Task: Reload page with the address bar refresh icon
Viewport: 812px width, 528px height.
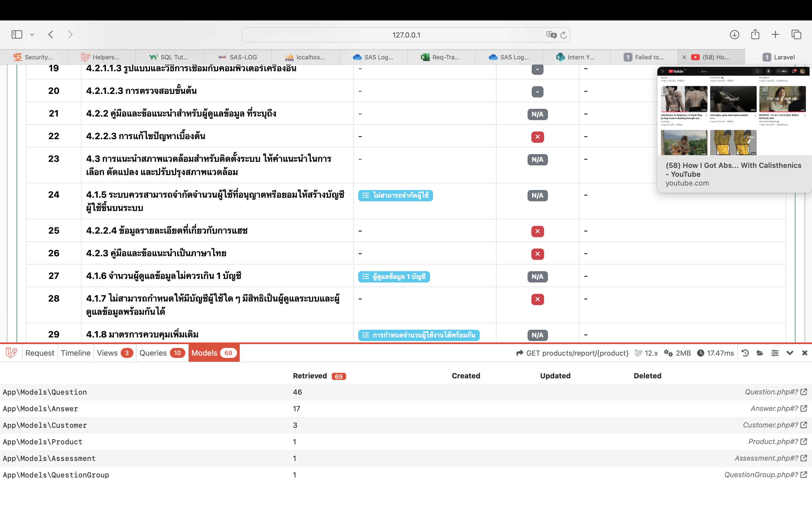Action: coord(564,35)
